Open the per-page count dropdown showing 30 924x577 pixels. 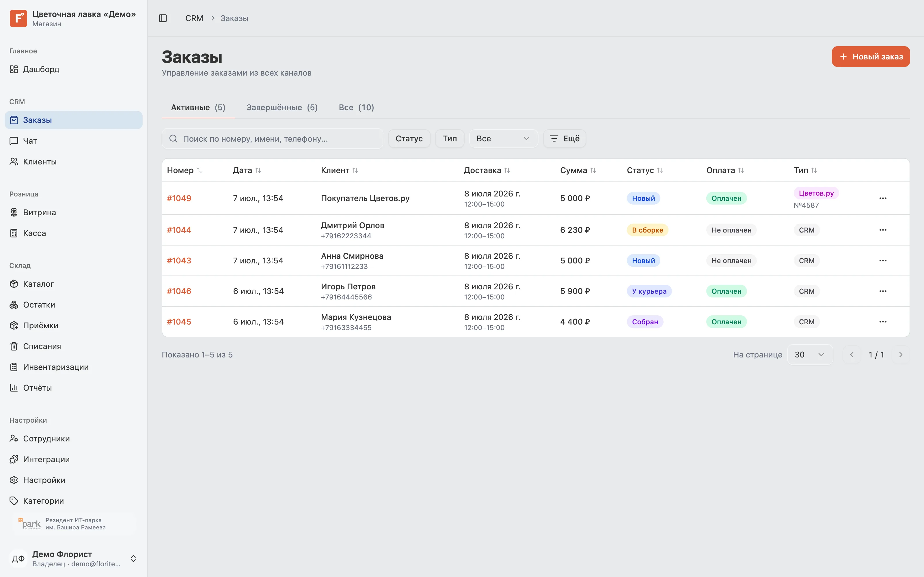810,355
